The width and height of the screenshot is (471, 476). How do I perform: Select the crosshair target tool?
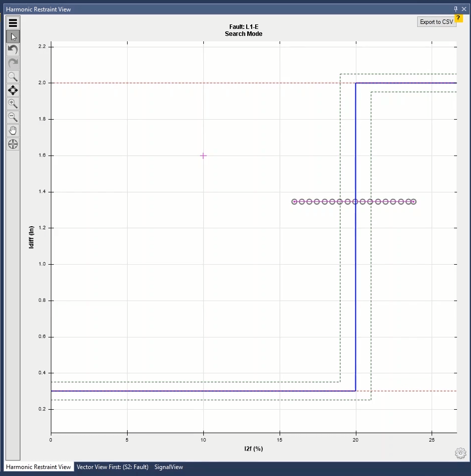coord(13,144)
